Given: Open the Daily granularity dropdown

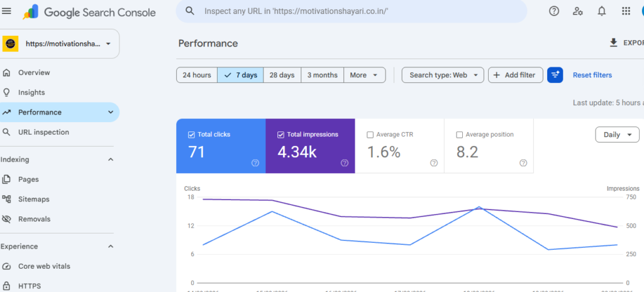Looking at the screenshot, I should click(x=618, y=135).
